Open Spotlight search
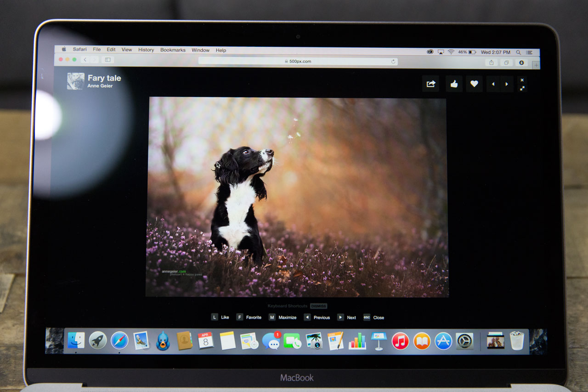This screenshot has width=588, height=392. 519,52
